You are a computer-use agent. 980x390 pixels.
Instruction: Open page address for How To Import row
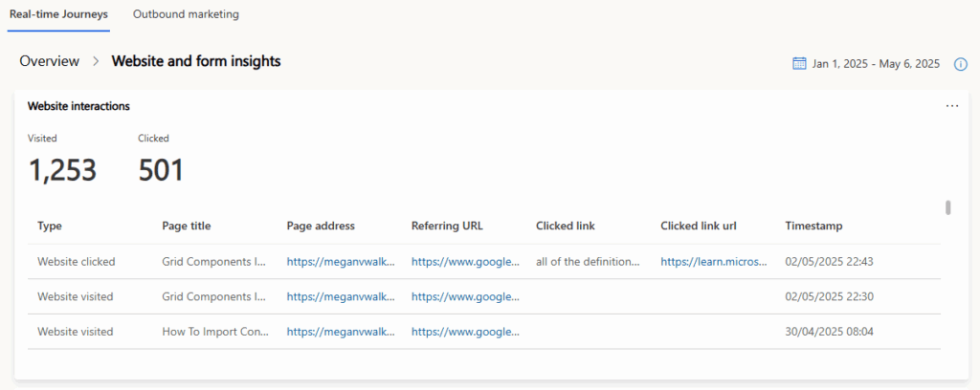coord(340,332)
